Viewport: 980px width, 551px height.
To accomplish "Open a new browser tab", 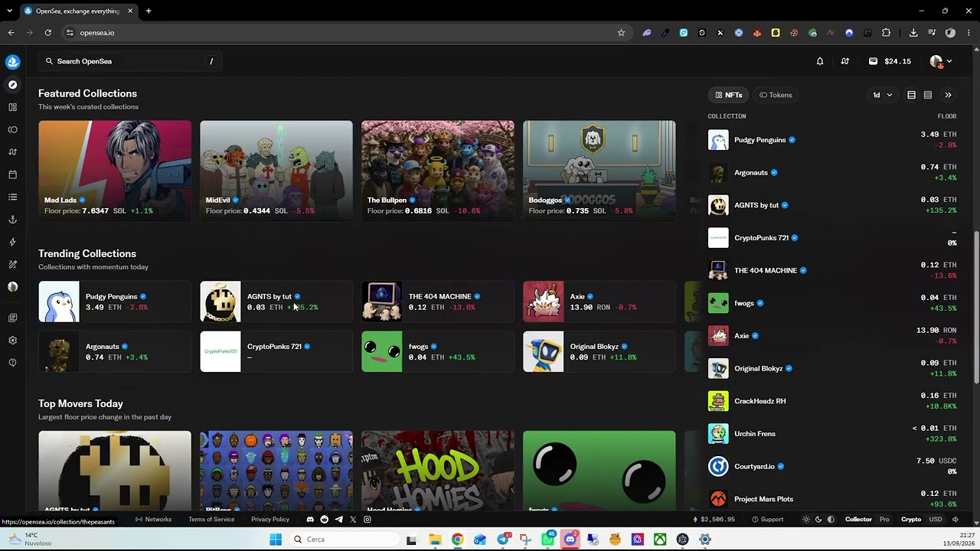I will [x=149, y=11].
